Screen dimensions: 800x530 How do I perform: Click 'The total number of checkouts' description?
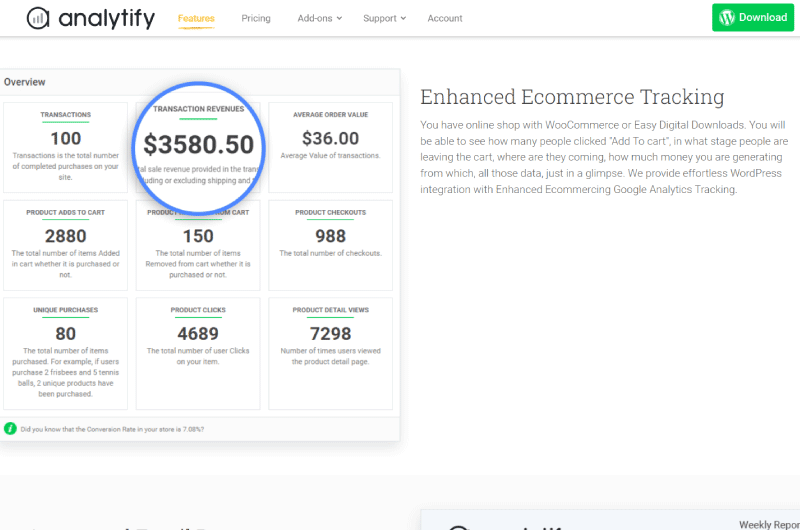330,253
